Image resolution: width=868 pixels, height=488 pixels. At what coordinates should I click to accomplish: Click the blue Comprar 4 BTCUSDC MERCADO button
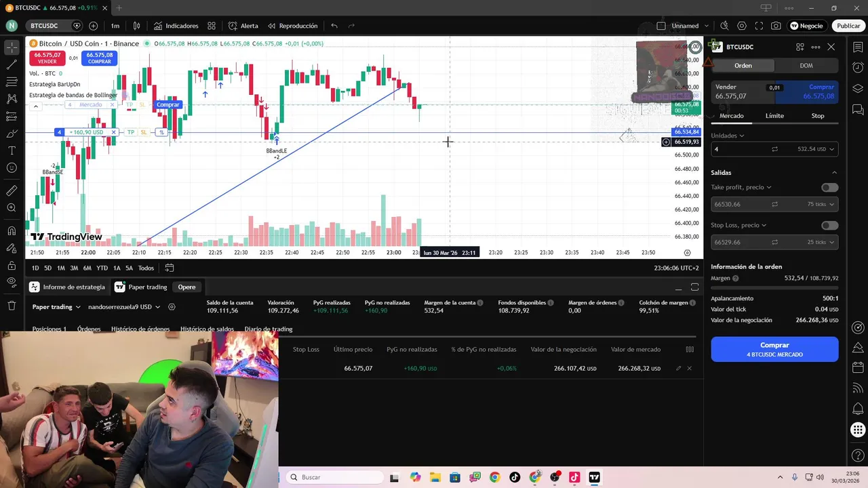tap(774, 349)
